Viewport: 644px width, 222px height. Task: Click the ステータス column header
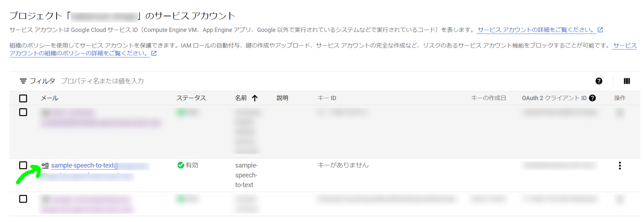(191, 98)
